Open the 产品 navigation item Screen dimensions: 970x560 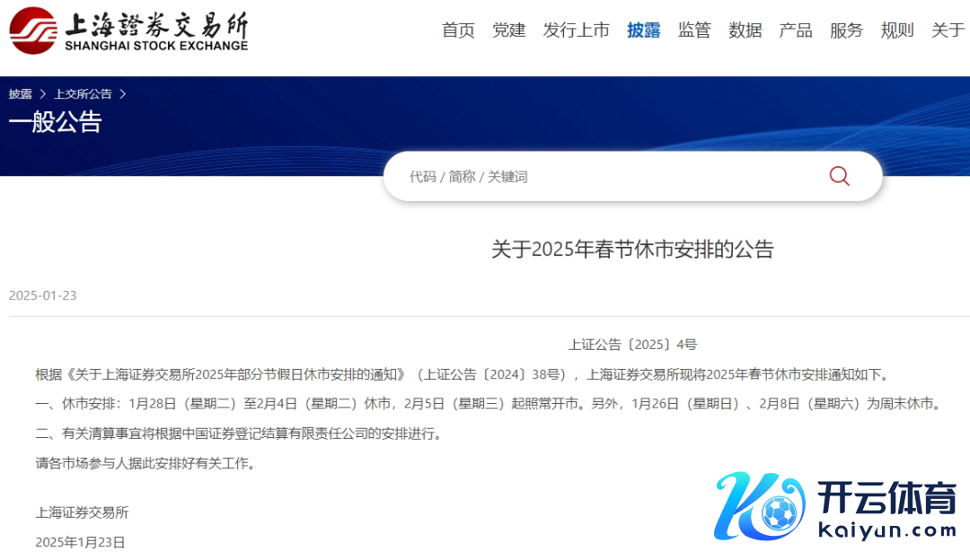pyautogui.click(x=796, y=31)
